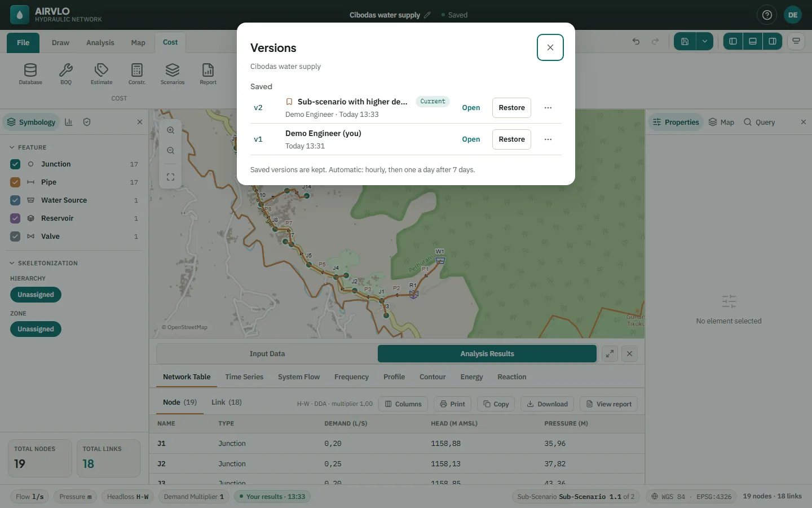Click the map zoom in icon
Image resolution: width=812 pixels, height=508 pixels.
tap(170, 130)
